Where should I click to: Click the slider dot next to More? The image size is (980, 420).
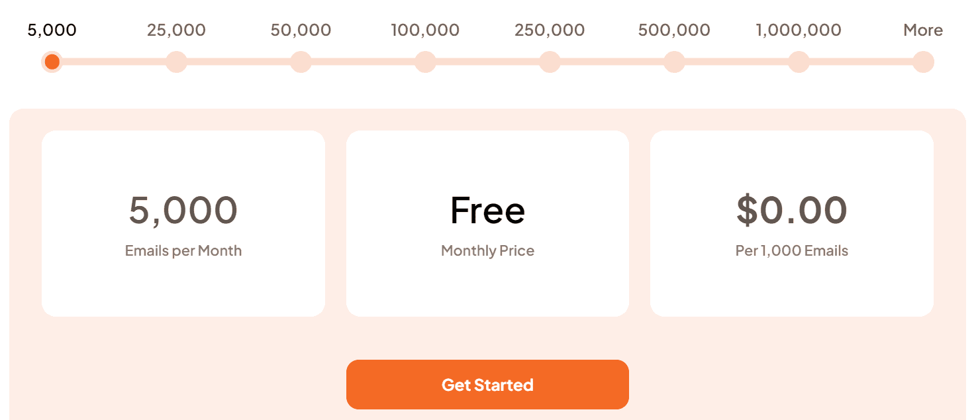pos(923,62)
